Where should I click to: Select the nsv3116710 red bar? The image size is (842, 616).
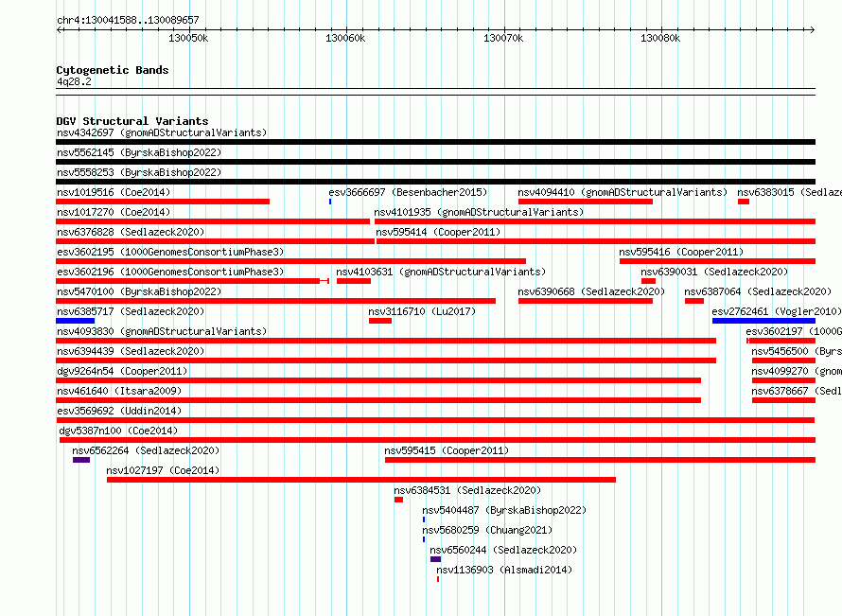(x=380, y=321)
